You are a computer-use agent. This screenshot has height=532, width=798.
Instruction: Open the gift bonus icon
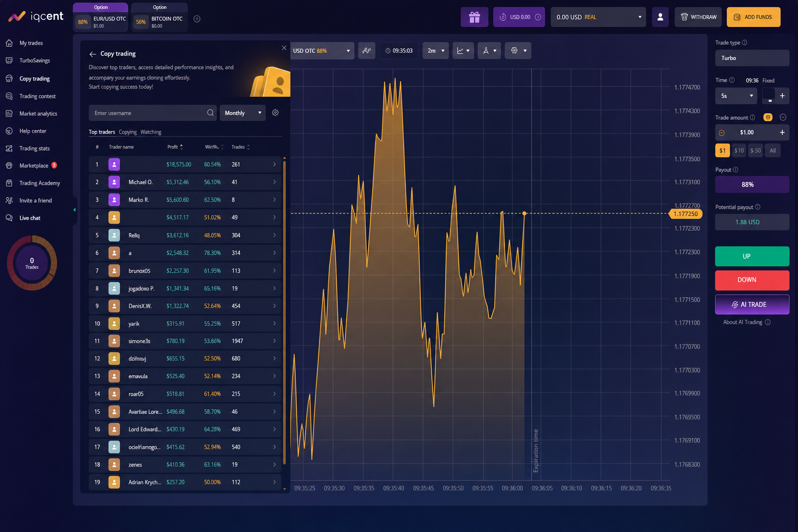474,17
